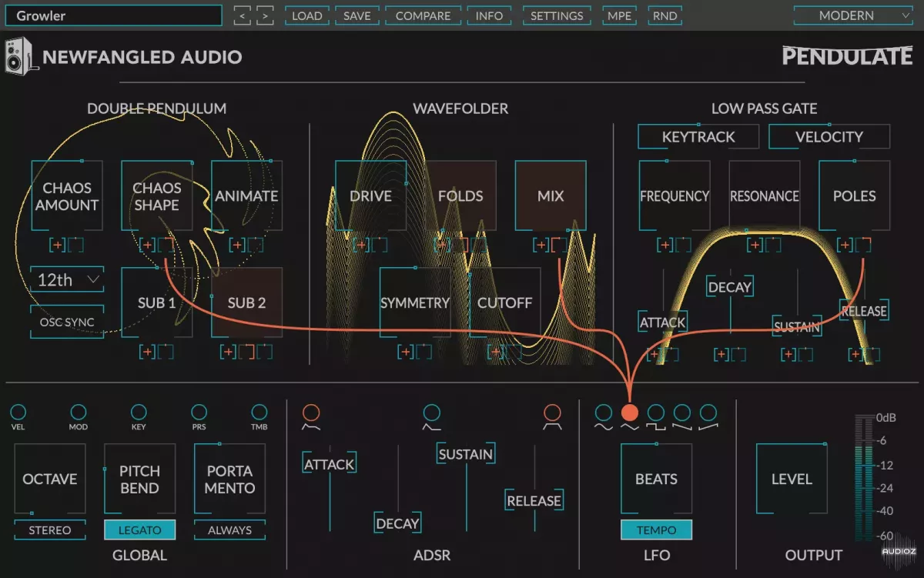Select the VEL modulation source circle
The width and height of the screenshot is (924, 578).
[x=18, y=413]
